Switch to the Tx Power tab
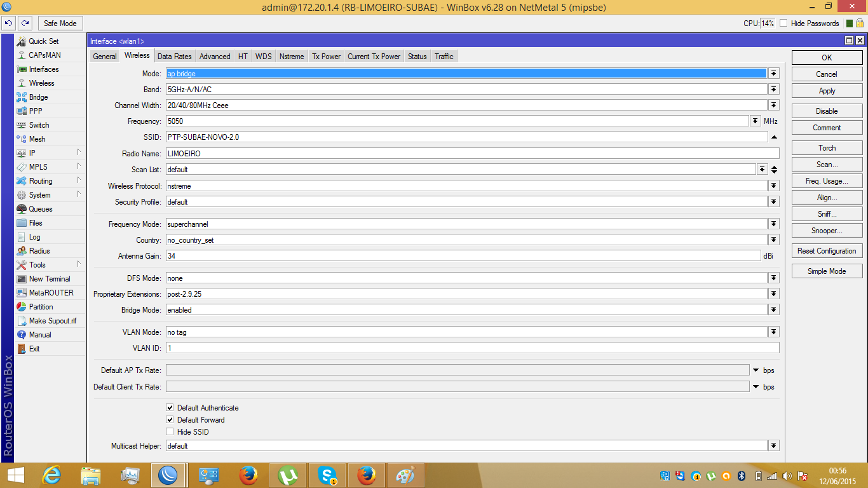 click(326, 57)
